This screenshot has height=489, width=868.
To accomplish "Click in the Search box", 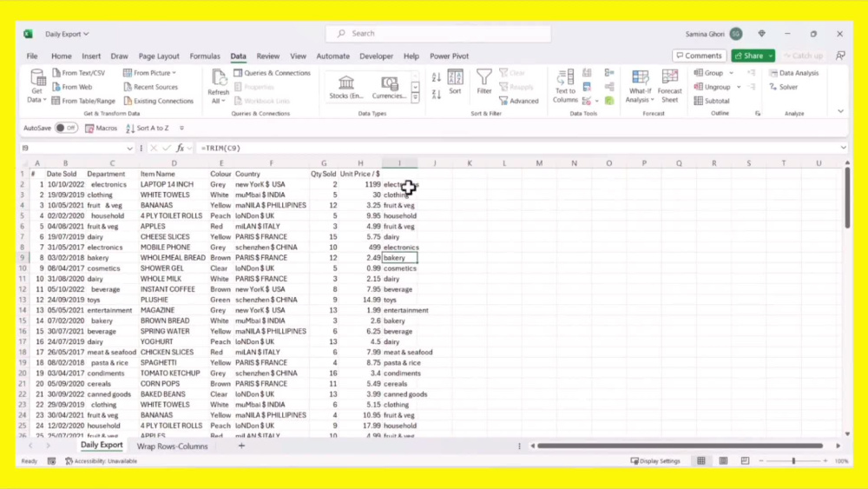I will coord(438,33).
